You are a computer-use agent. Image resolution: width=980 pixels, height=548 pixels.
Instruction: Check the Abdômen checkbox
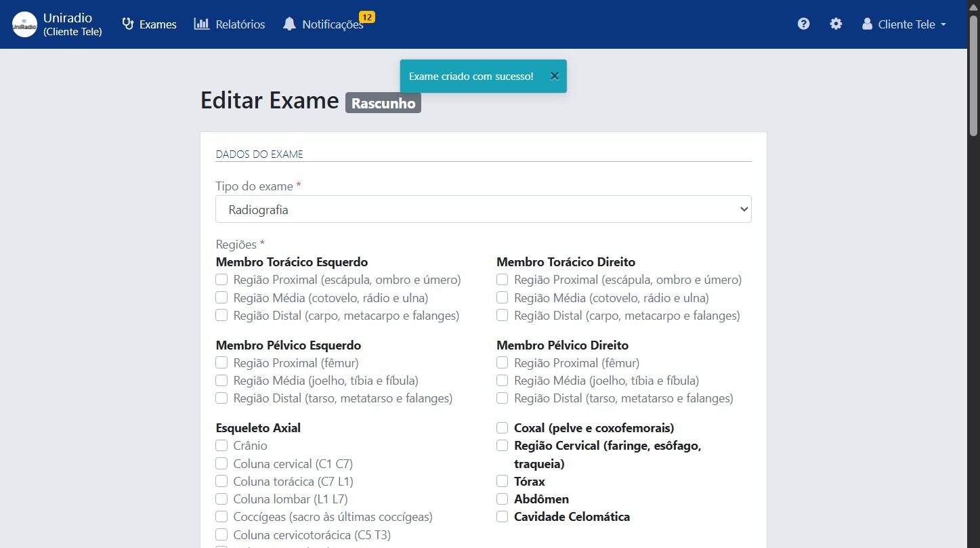[x=502, y=499]
